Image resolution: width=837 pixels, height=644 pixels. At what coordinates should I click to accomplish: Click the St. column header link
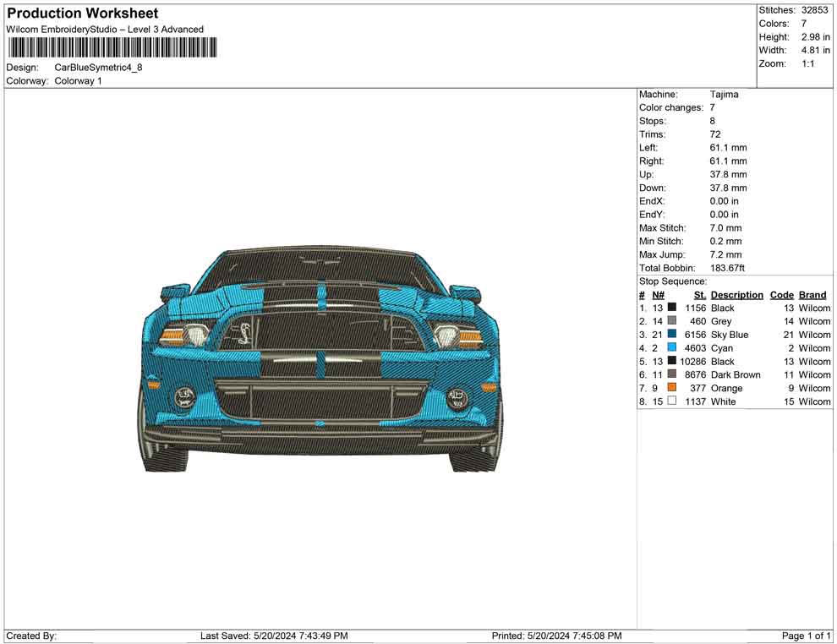[699, 294]
